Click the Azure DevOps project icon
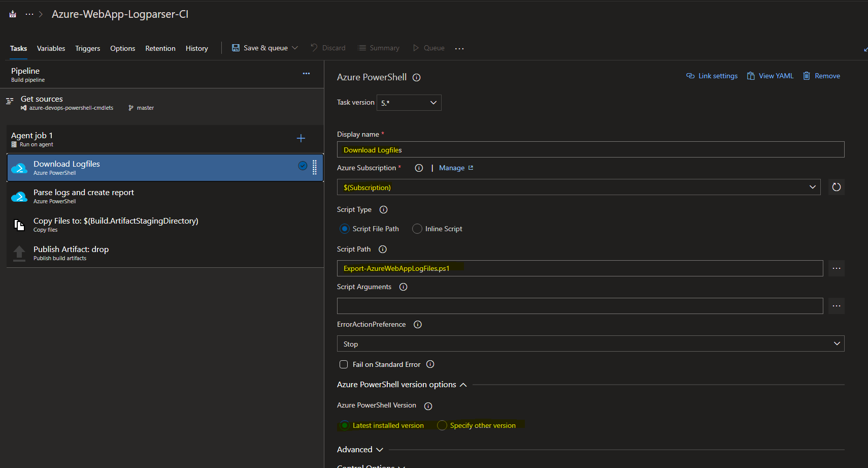 [x=13, y=14]
